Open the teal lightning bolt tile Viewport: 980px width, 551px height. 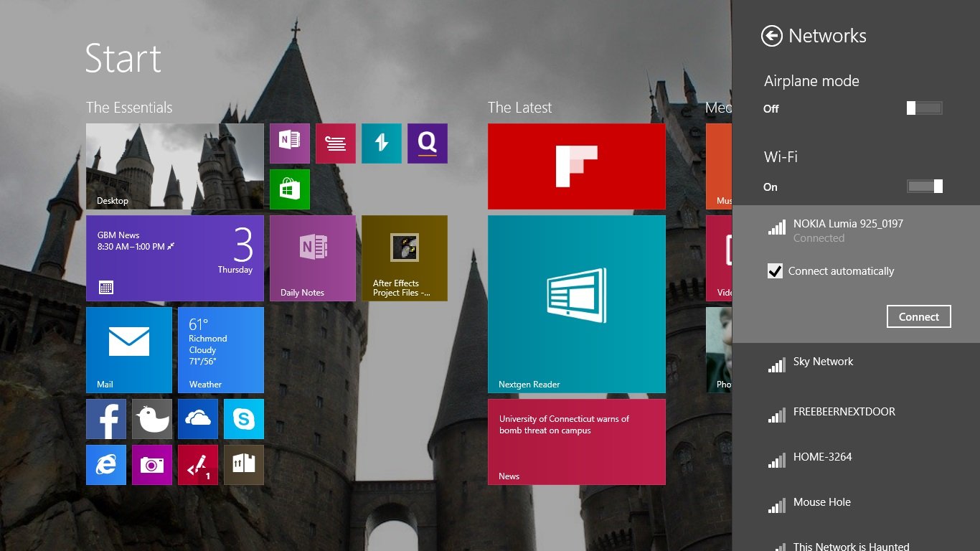pyautogui.click(x=382, y=143)
